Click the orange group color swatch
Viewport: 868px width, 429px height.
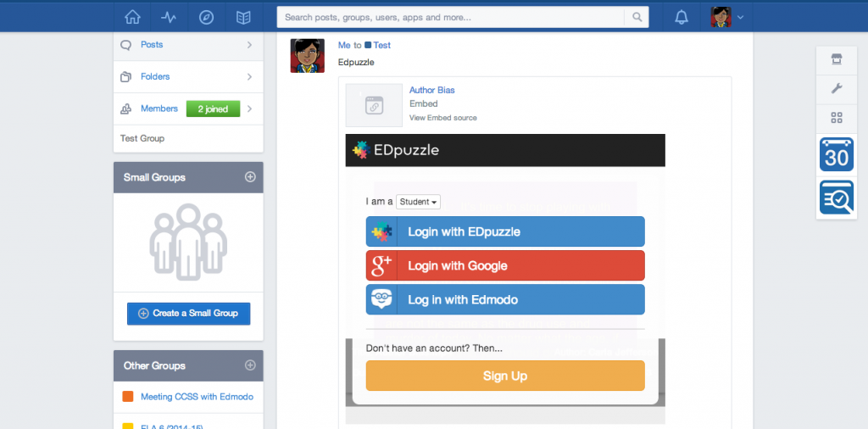[127, 397]
